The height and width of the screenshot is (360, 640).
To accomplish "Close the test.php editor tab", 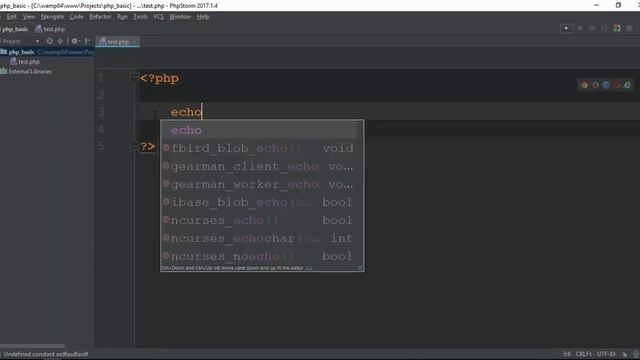I will pos(134,42).
